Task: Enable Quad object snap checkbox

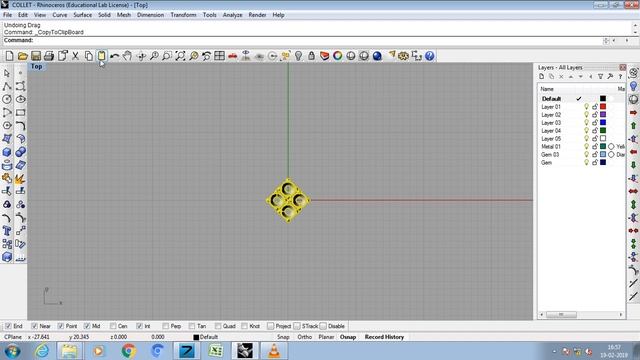Action: (218, 326)
